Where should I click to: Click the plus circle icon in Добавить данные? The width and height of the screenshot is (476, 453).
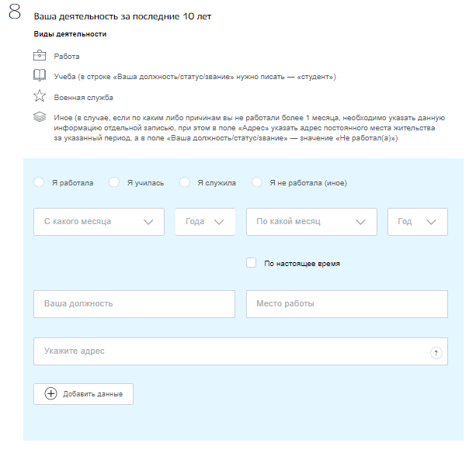(x=50, y=393)
